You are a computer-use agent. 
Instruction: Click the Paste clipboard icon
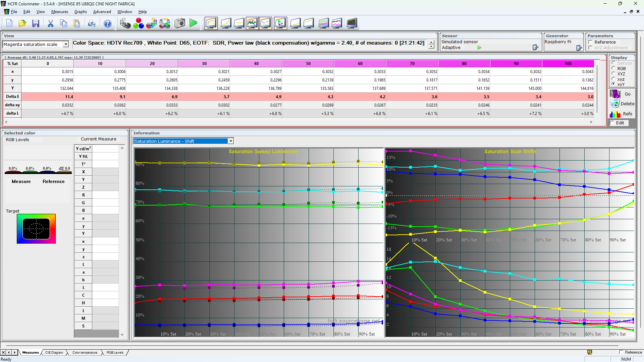click(76, 23)
